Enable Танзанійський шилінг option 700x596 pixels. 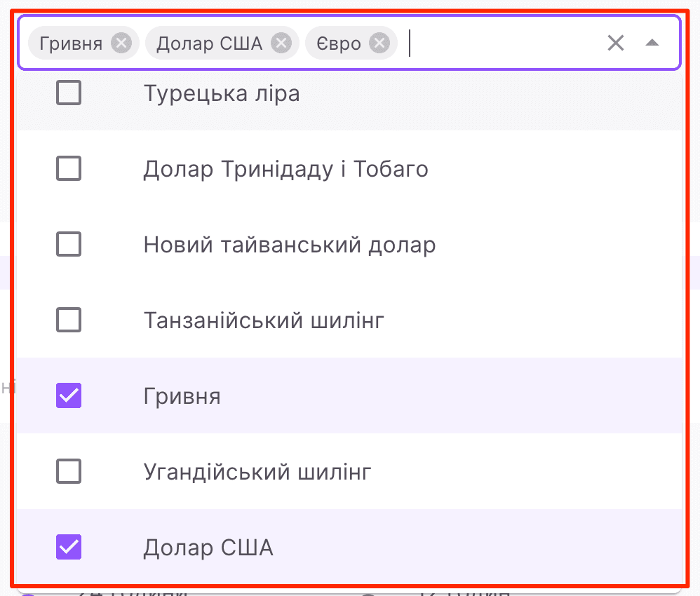pyautogui.click(x=68, y=320)
